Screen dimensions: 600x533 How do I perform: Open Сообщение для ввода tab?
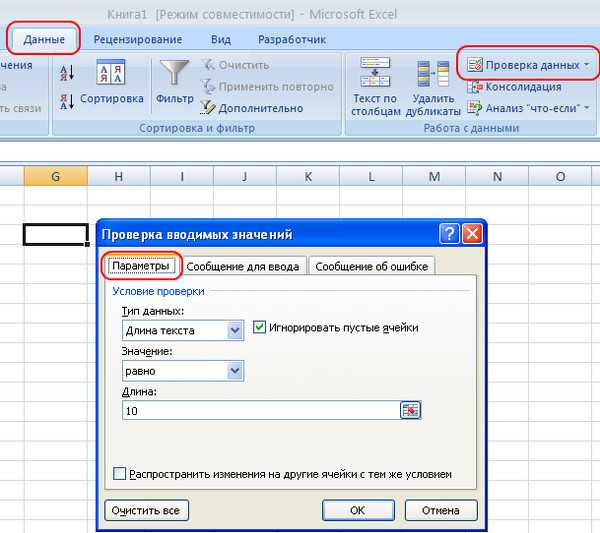coord(243,267)
